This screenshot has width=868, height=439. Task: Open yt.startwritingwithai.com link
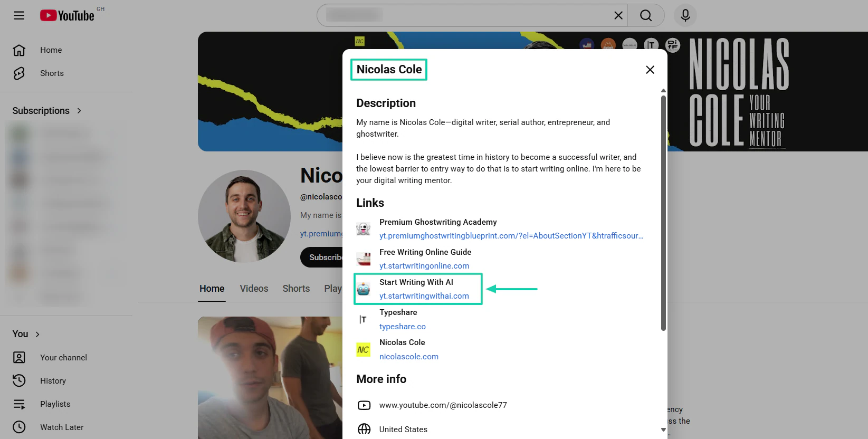pyautogui.click(x=424, y=296)
